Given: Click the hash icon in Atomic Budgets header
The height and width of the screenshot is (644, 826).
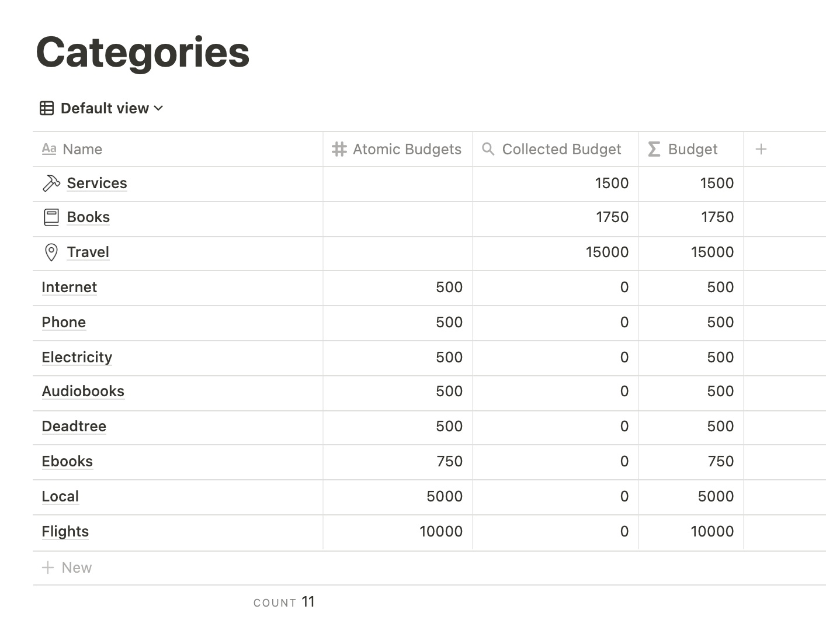Looking at the screenshot, I should (339, 150).
